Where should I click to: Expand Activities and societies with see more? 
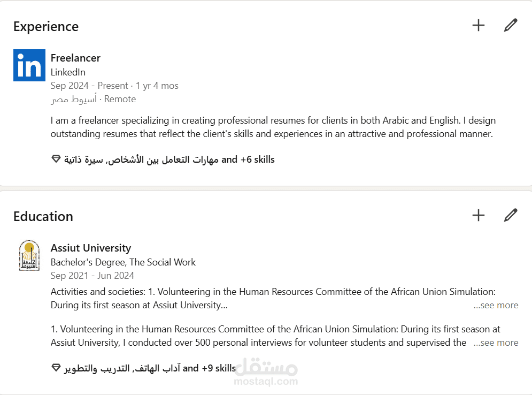coord(496,305)
